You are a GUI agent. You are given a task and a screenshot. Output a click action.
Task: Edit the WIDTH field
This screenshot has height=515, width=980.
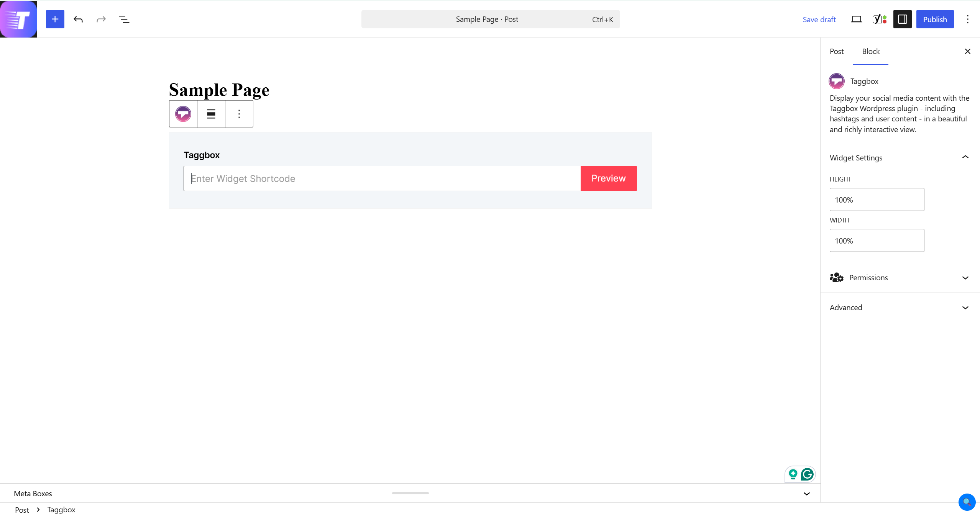point(877,240)
